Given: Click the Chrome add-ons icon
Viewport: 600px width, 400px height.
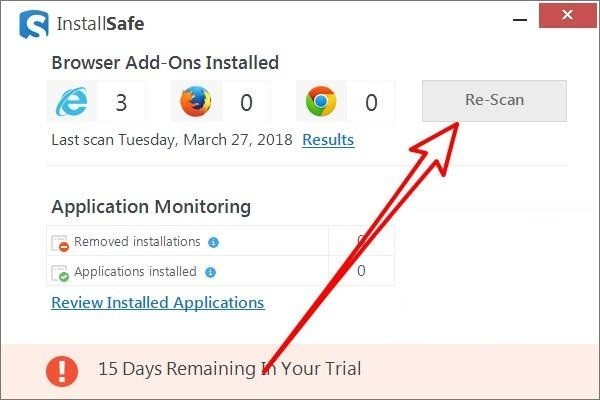Looking at the screenshot, I should pos(320,102).
